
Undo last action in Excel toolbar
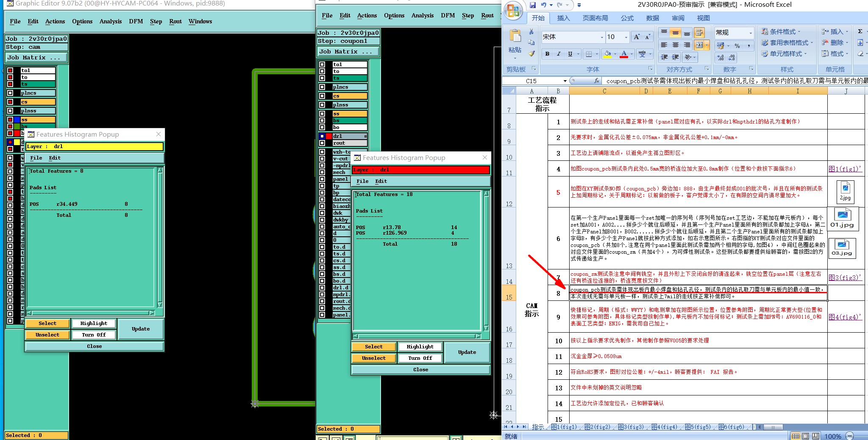click(x=543, y=5)
